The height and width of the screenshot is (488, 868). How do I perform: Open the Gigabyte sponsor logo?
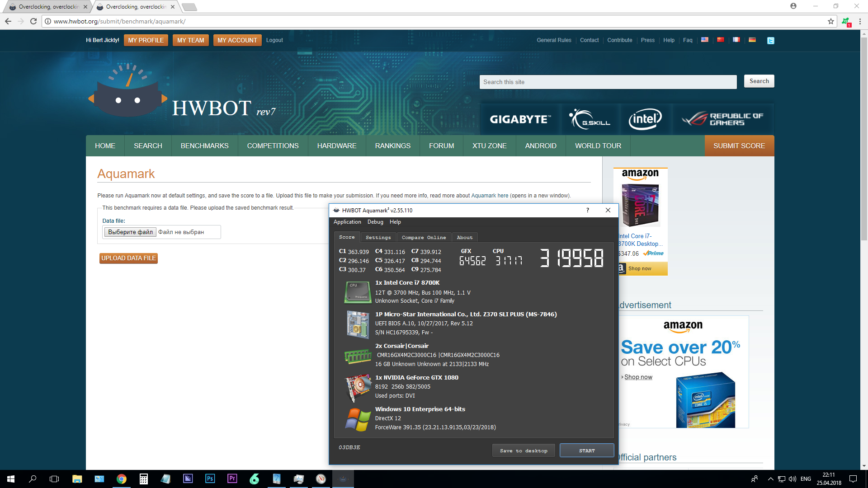pyautogui.click(x=520, y=119)
